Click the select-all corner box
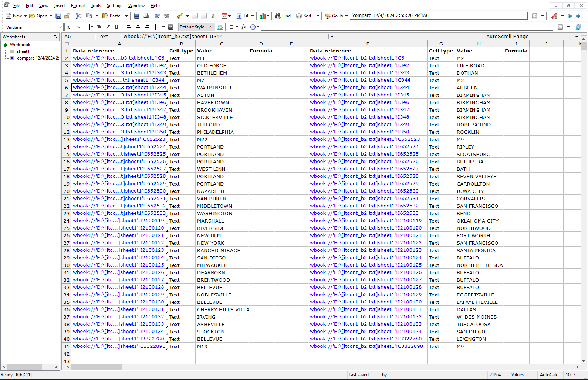 (x=67, y=44)
